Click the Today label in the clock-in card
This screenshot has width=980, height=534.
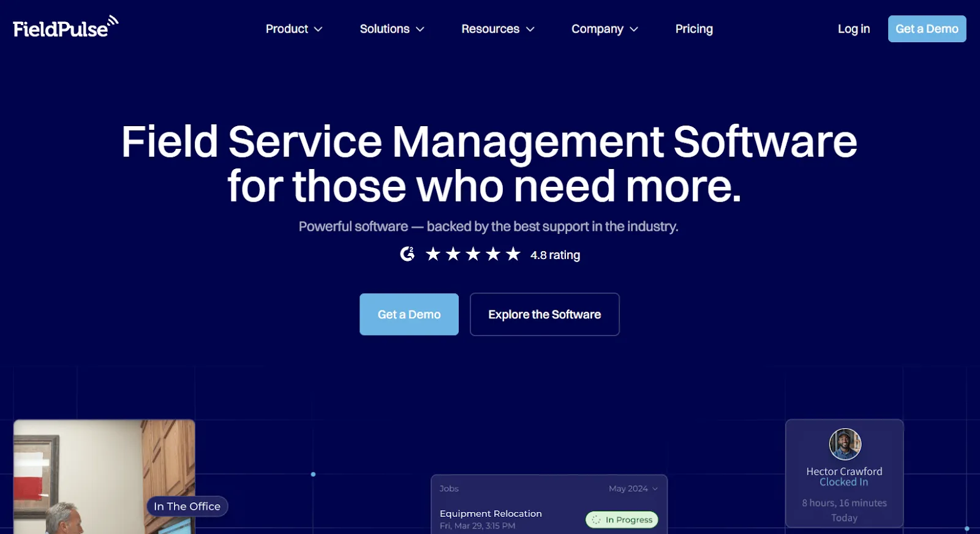[x=844, y=518]
